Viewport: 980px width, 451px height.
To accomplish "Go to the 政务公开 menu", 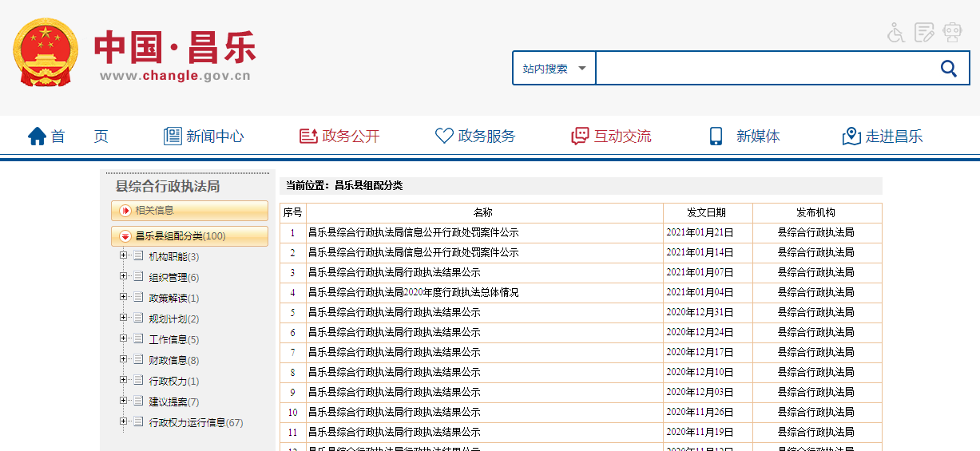I will [339, 136].
